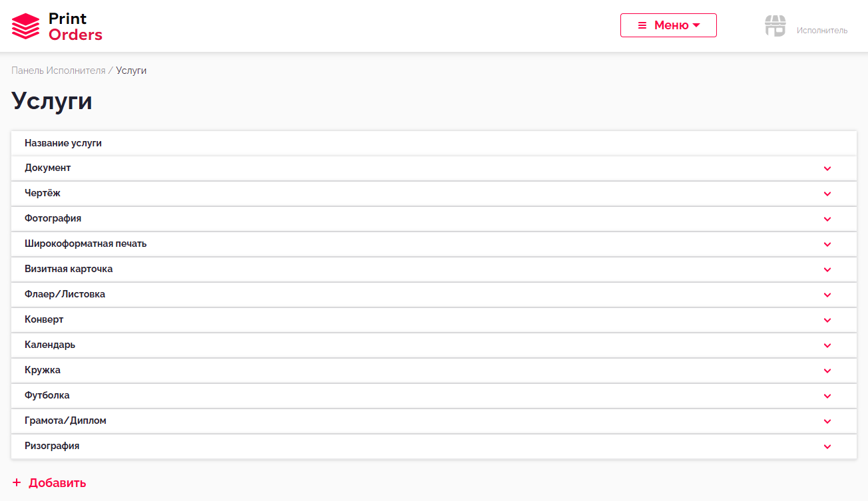Expand the Ризография row chevron
Image resolution: width=868 pixels, height=501 pixels.
[x=827, y=446]
